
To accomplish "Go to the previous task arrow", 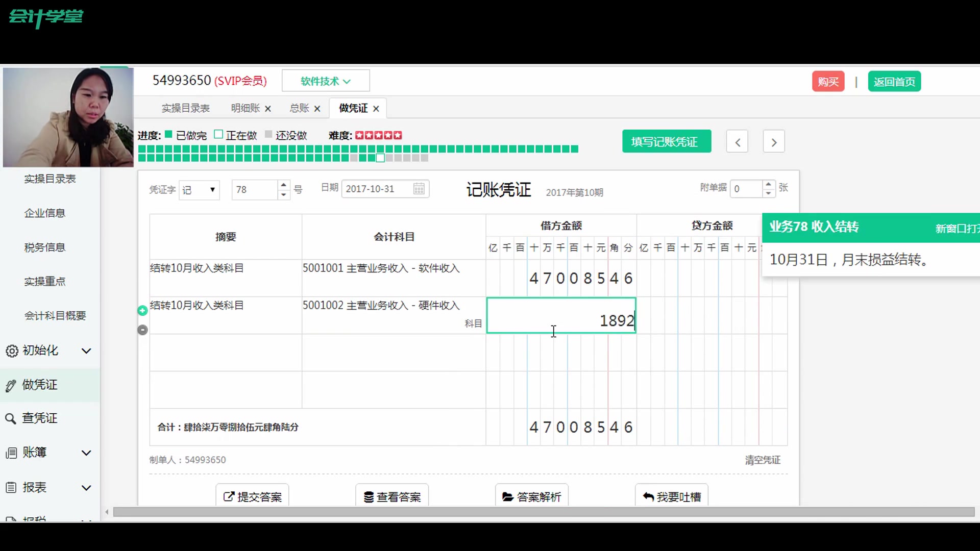I will tap(737, 142).
